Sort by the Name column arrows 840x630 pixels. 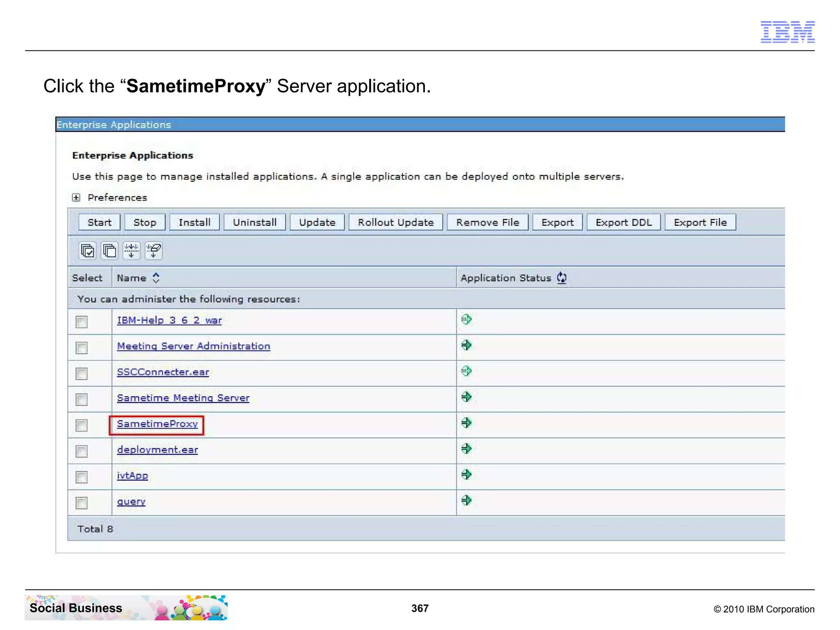tap(156, 278)
